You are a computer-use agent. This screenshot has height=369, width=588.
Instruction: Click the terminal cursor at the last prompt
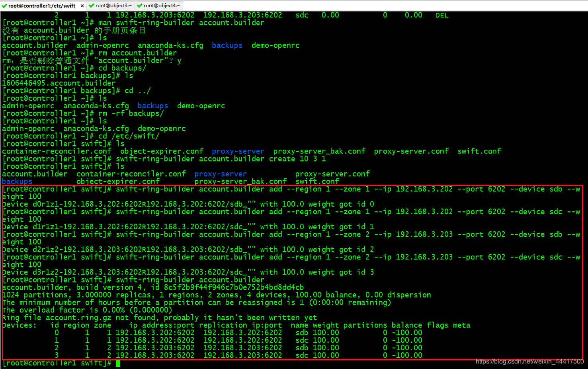click(118, 363)
